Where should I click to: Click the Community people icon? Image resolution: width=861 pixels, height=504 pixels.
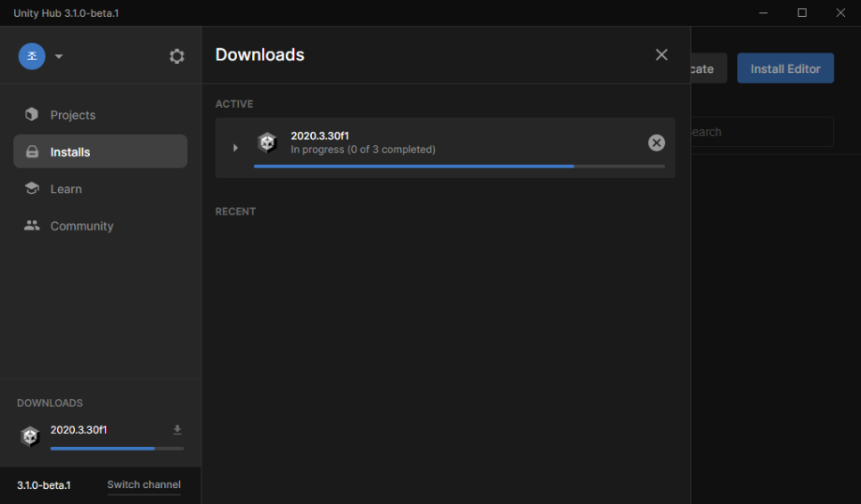click(x=32, y=225)
